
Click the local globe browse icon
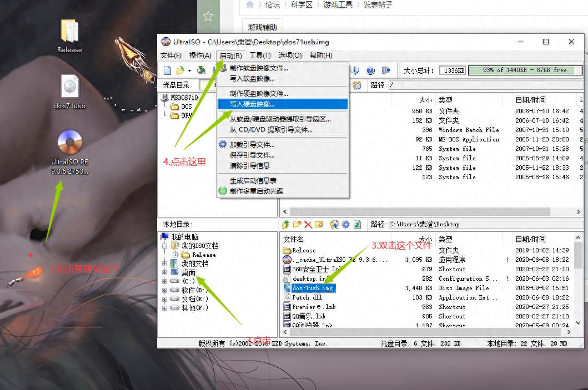[x=334, y=225]
